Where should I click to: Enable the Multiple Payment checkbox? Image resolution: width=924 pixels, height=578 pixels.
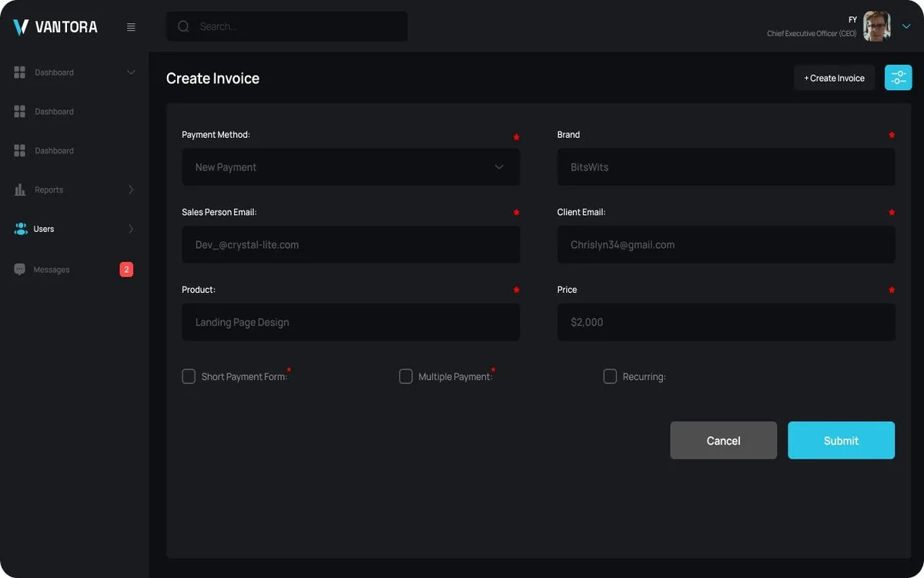click(x=406, y=376)
